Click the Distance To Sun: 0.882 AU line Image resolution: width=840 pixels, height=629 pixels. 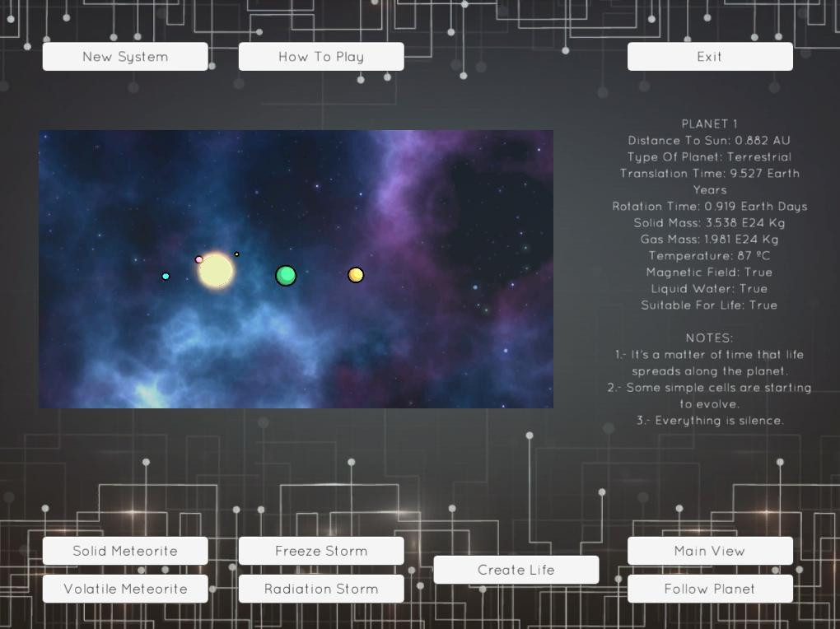coord(709,141)
